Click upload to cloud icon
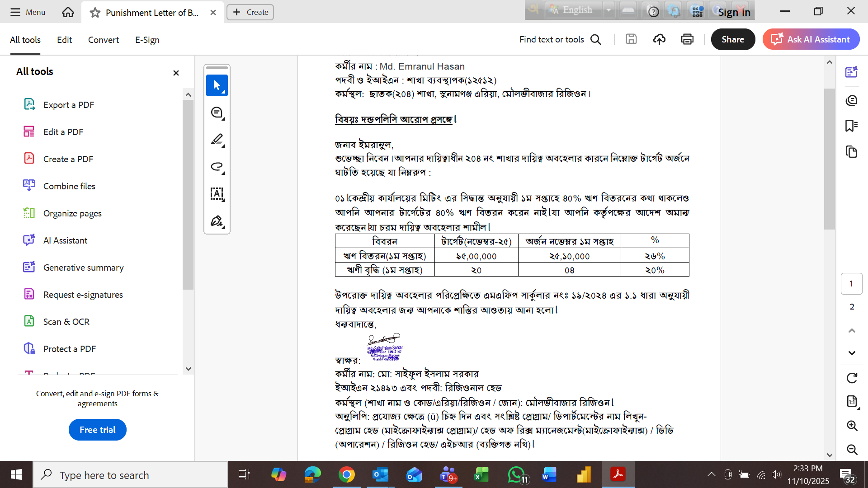868x488 pixels. [659, 39]
